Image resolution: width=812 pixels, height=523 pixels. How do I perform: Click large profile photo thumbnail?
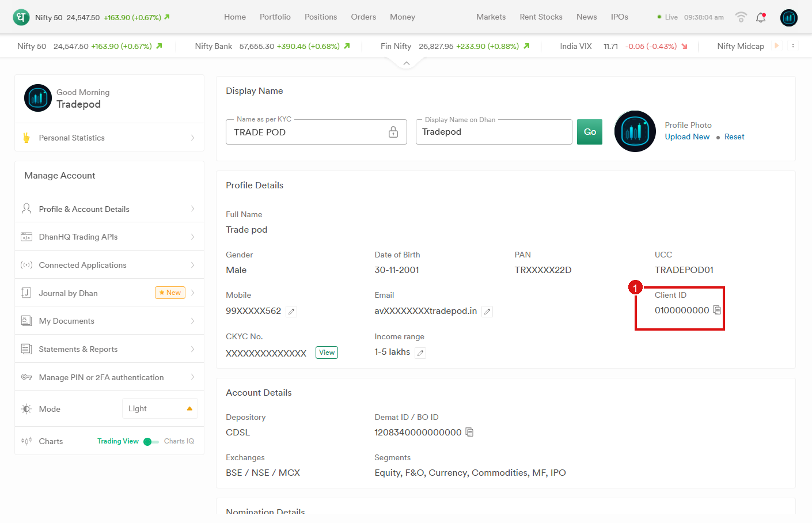(x=635, y=131)
